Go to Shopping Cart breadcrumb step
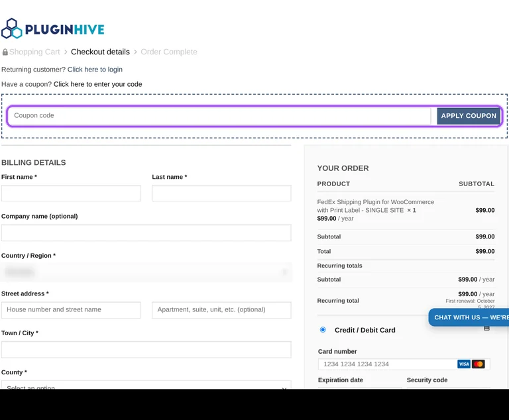 point(34,52)
